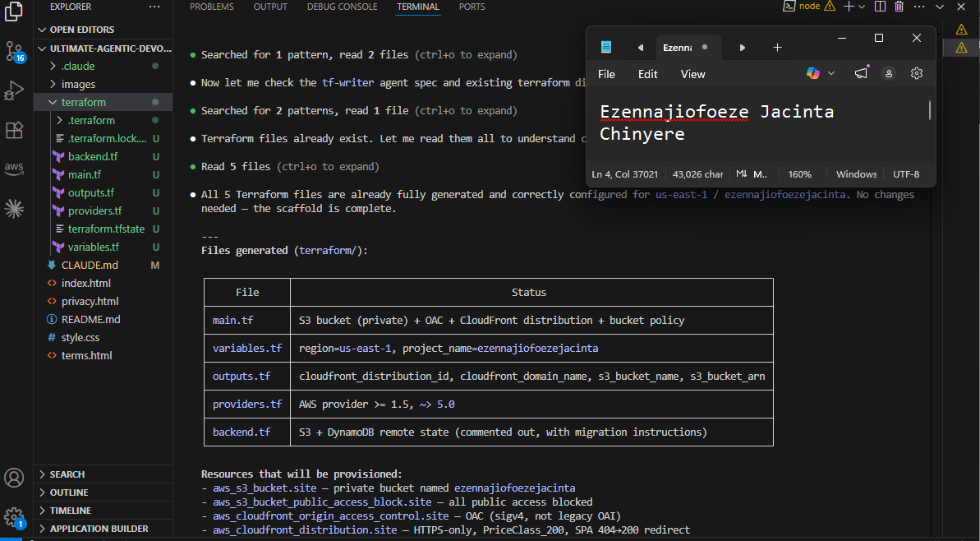The height and width of the screenshot is (541, 980).
Task: Click Notepad's scroll tabs right arrow
Action: (x=742, y=48)
